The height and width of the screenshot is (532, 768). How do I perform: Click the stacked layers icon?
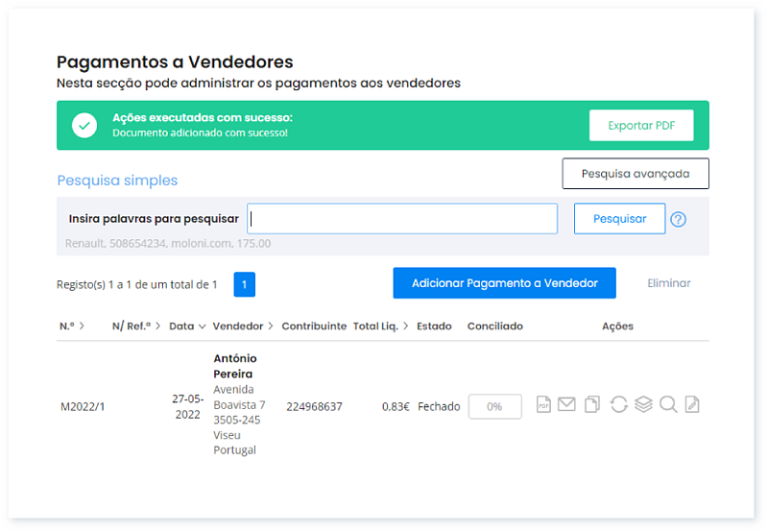643,405
